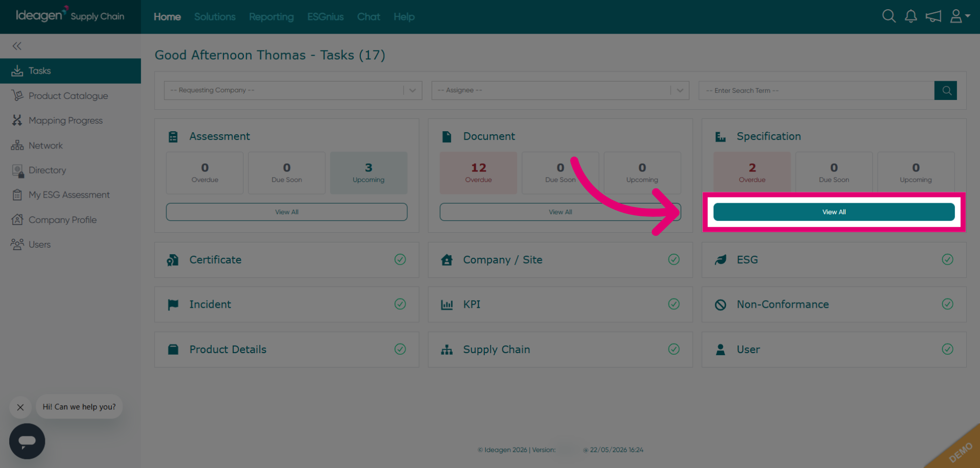Image resolution: width=980 pixels, height=468 pixels.
Task: Expand the User card
Action: [834, 350]
